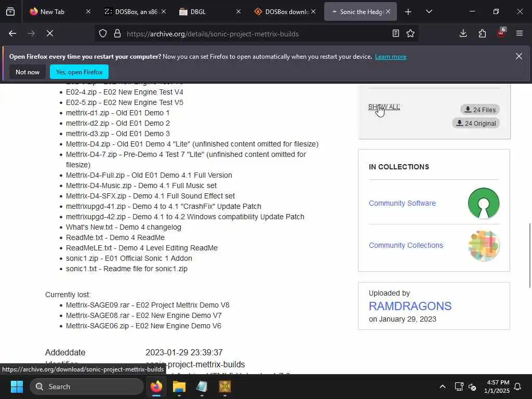The height and width of the screenshot is (399, 532).
Task: Click the Community Software green logo
Action: click(484, 203)
